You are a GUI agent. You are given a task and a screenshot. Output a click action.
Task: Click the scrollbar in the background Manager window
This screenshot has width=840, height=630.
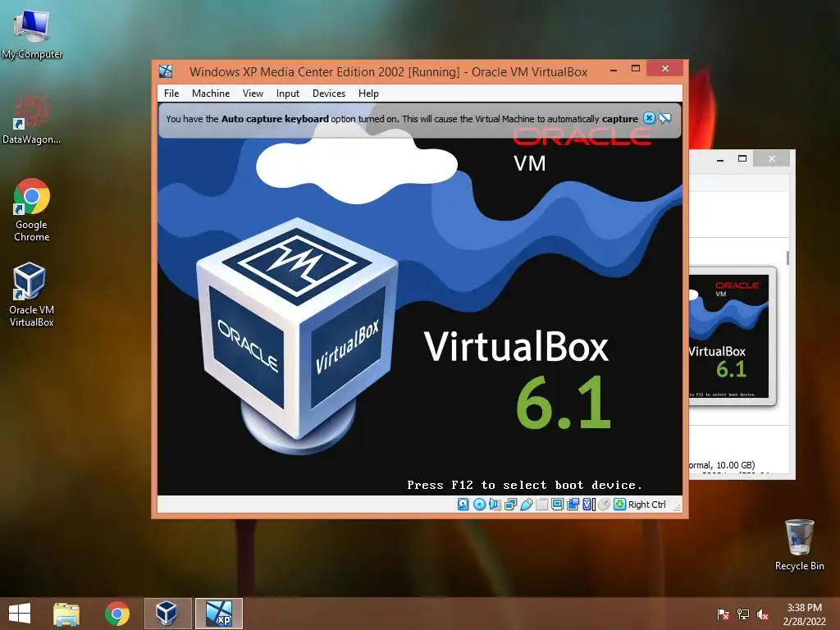[787, 258]
